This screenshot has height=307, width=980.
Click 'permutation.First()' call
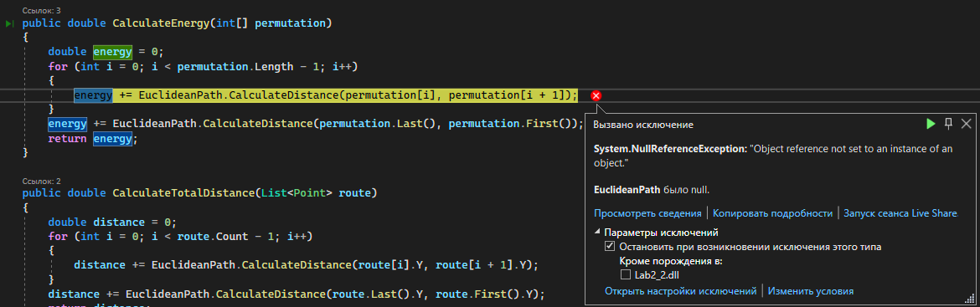[509, 124]
